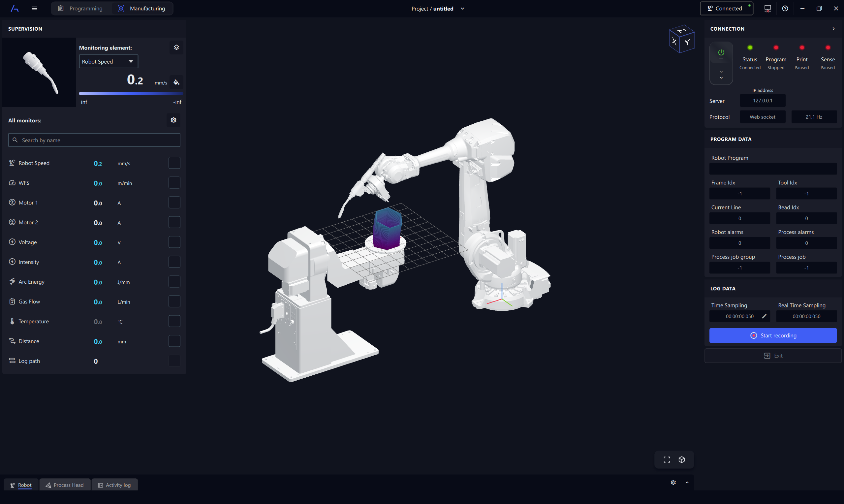Click the Robot Speed row icon
844x504 pixels.
click(12, 163)
